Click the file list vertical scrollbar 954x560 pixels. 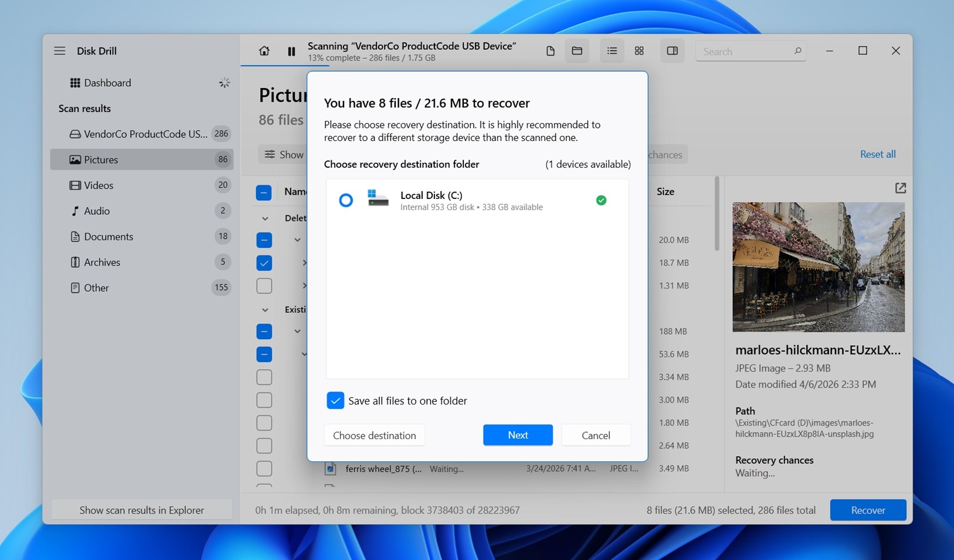tap(716, 214)
